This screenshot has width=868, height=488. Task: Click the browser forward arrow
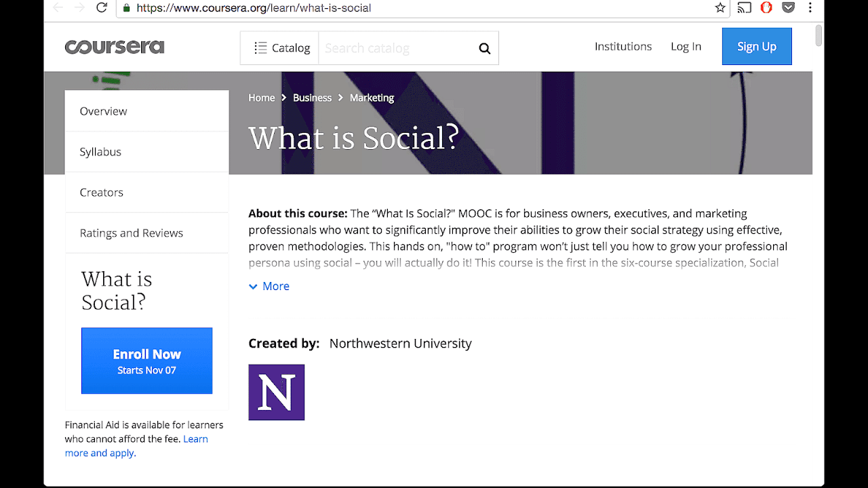79,8
